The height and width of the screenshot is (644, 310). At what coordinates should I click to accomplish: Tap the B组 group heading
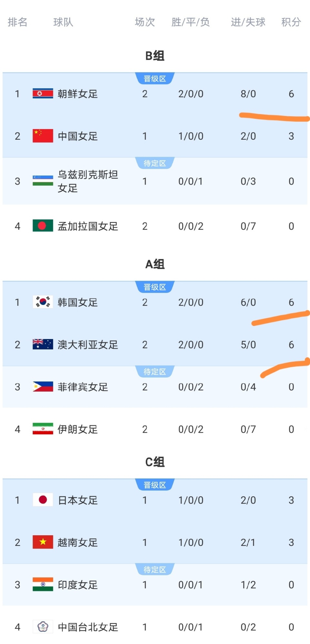coord(155,56)
